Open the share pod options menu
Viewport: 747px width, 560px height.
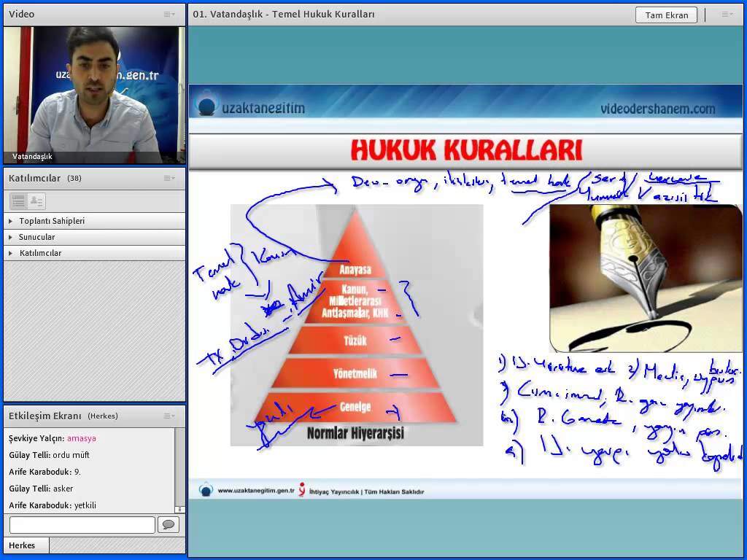727,14
